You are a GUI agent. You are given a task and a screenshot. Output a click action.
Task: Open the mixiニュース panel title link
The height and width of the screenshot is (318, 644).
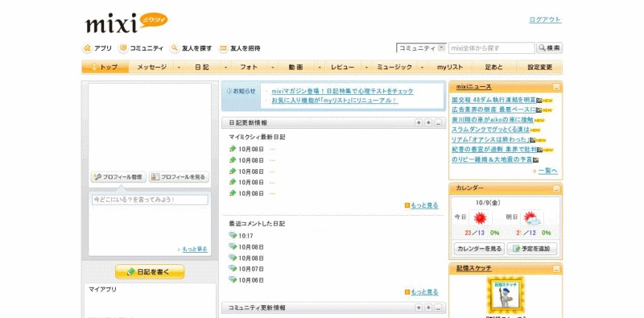[x=473, y=87]
